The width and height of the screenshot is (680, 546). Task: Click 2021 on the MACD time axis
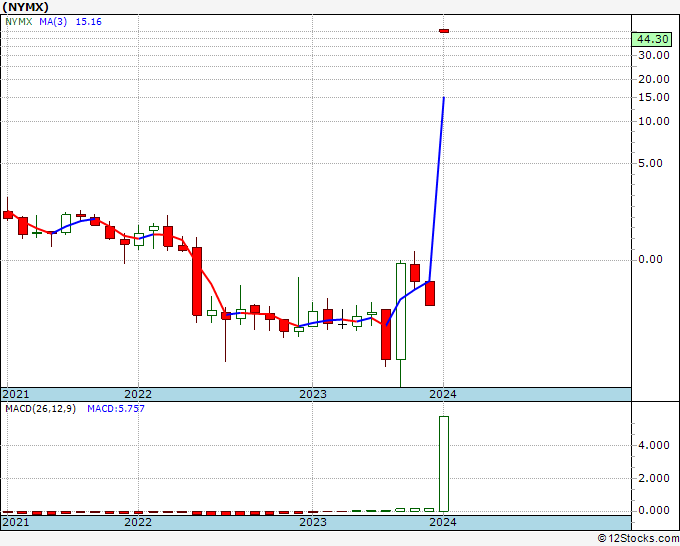pos(16,522)
